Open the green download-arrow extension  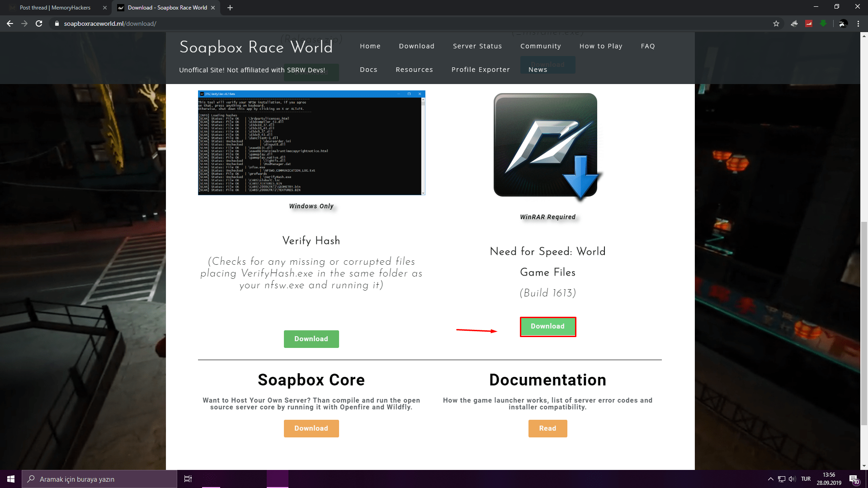823,23
